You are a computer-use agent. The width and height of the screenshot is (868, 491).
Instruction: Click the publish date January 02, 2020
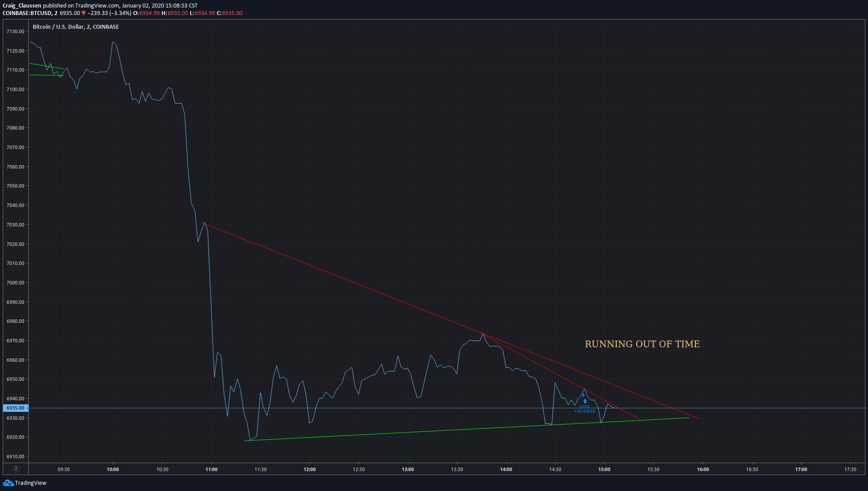(143, 6)
